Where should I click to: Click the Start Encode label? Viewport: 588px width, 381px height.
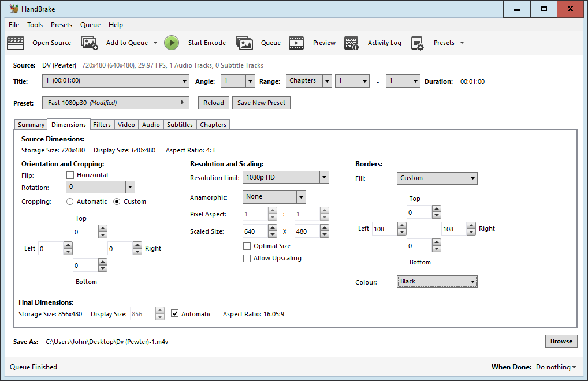tap(207, 43)
